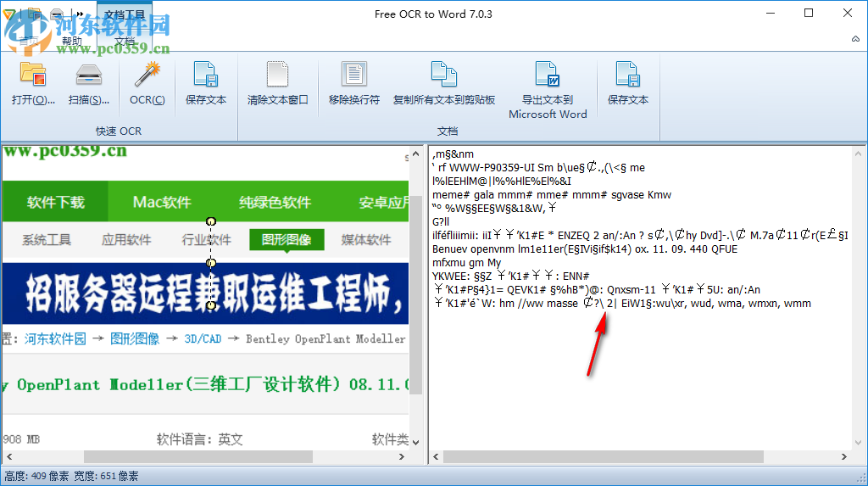868x486 pixels.
Task: Click 媒体软件 in the preview image
Action: (366, 240)
